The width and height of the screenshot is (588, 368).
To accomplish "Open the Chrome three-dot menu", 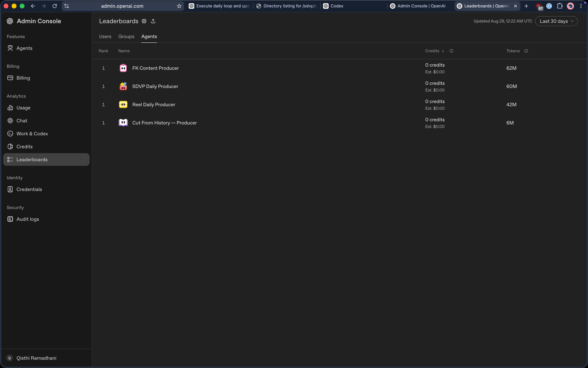I will 581,6.
